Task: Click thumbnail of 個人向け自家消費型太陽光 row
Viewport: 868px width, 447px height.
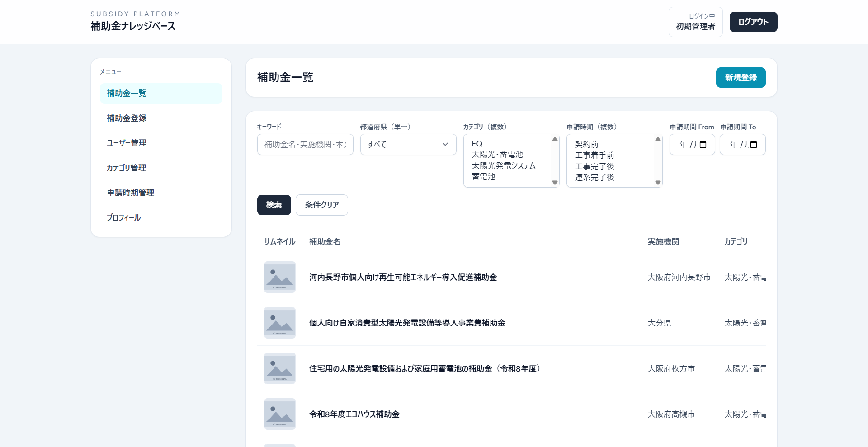Action: (x=280, y=323)
